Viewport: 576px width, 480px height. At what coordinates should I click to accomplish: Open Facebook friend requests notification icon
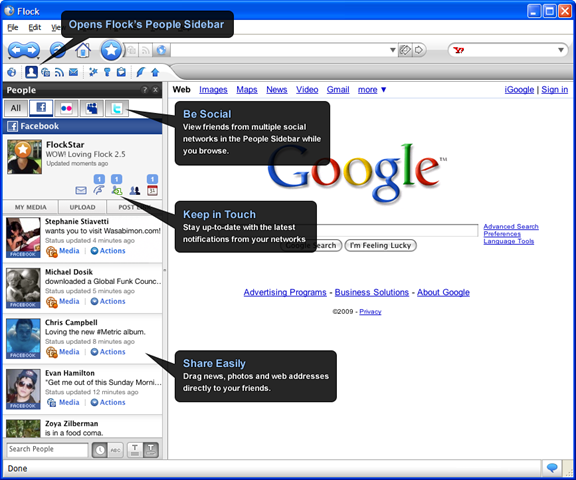coord(117,190)
